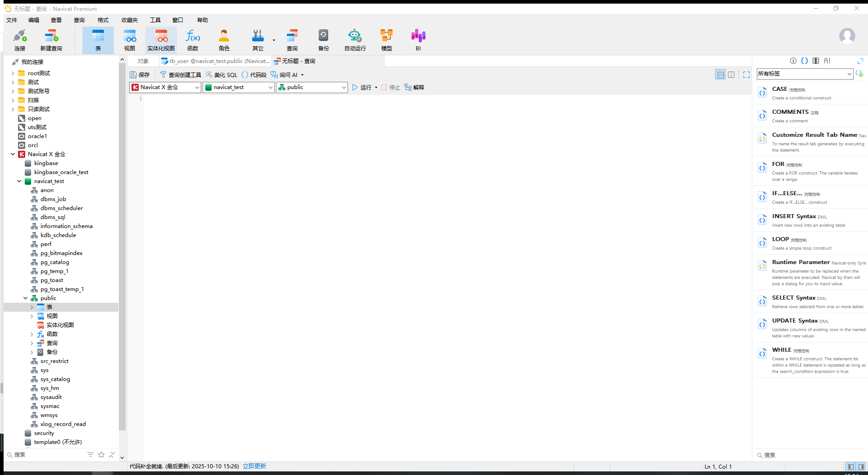
Task: Toggle horizontal split editor layout
Action: click(721, 75)
